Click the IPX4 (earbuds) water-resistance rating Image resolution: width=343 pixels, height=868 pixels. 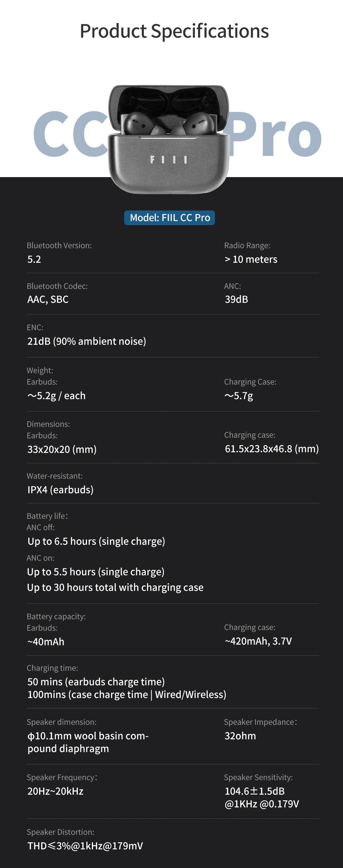pos(60,490)
